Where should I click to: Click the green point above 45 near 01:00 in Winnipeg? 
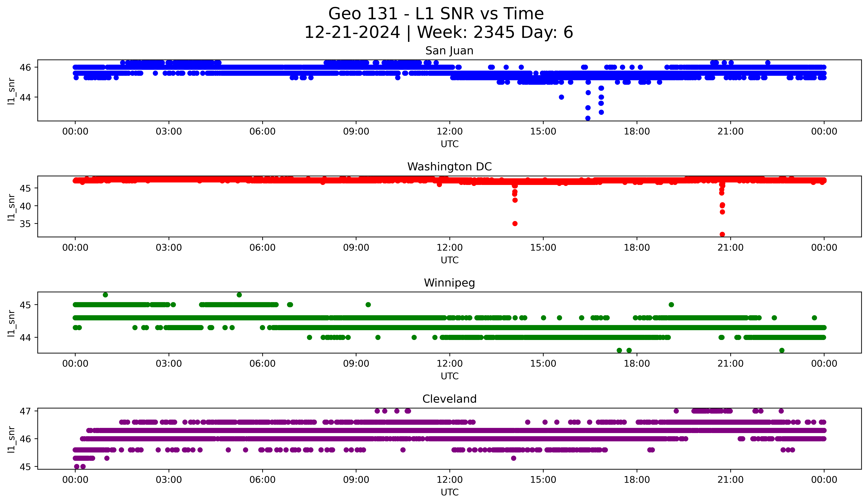pos(105,295)
